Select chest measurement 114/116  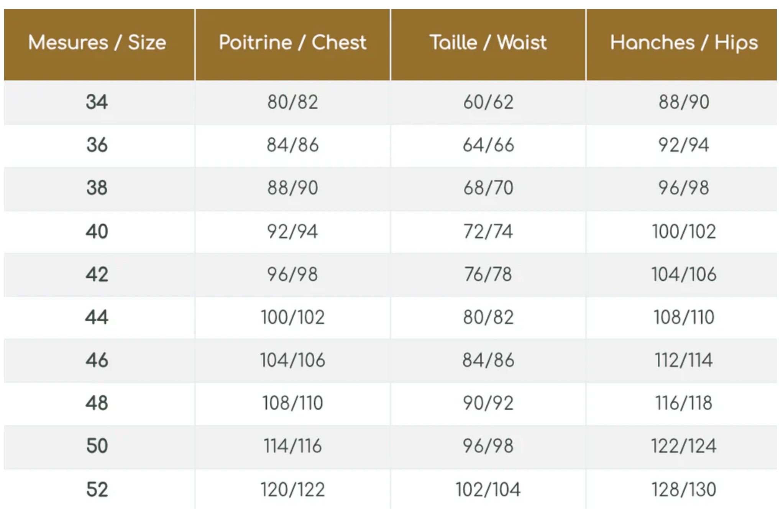tap(292, 446)
